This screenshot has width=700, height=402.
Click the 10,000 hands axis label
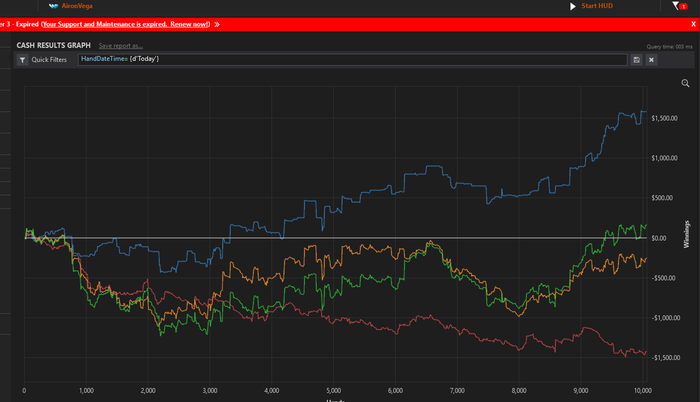point(643,390)
